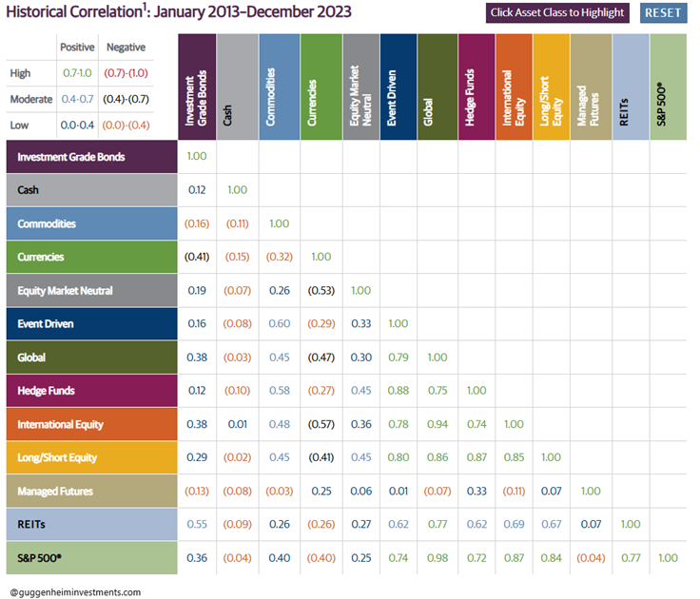The width and height of the screenshot is (700, 599).
Task: Click the Investment Grade Bonds column header
Action: [197, 87]
